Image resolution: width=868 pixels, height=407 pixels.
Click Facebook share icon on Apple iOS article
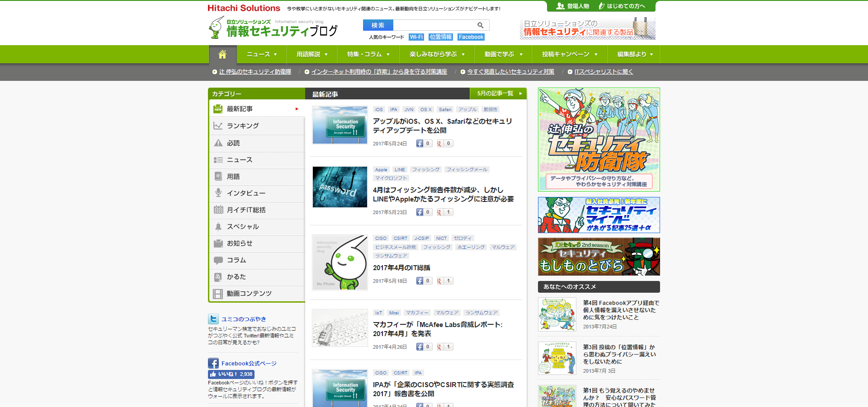click(420, 144)
